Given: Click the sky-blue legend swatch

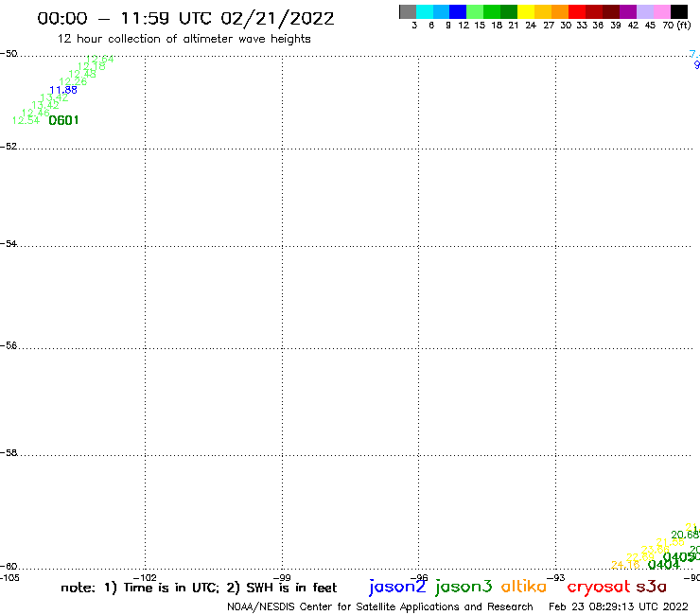Looking at the screenshot, I should click(x=441, y=11).
